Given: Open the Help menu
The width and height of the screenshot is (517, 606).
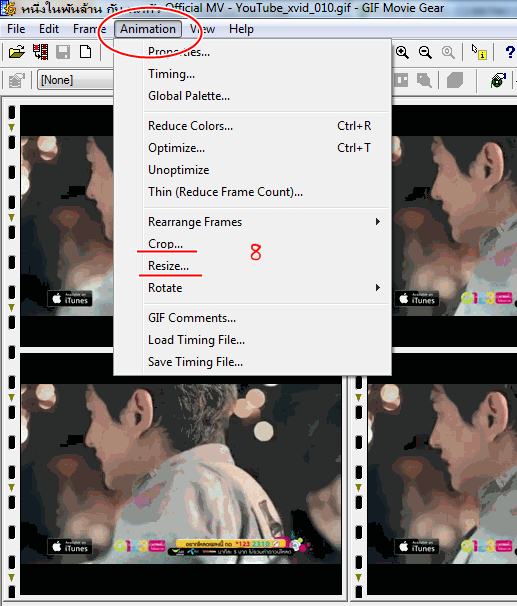Looking at the screenshot, I should [241, 29].
